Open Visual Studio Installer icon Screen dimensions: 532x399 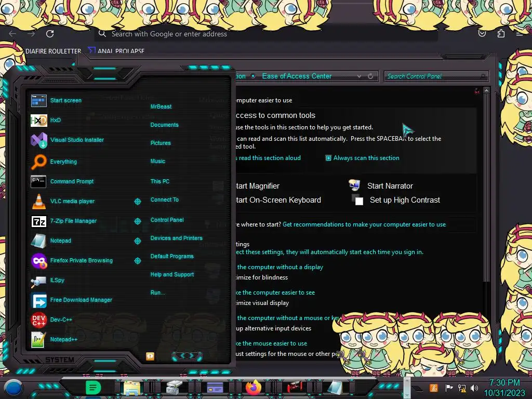pyautogui.click(x=39, y=140)
